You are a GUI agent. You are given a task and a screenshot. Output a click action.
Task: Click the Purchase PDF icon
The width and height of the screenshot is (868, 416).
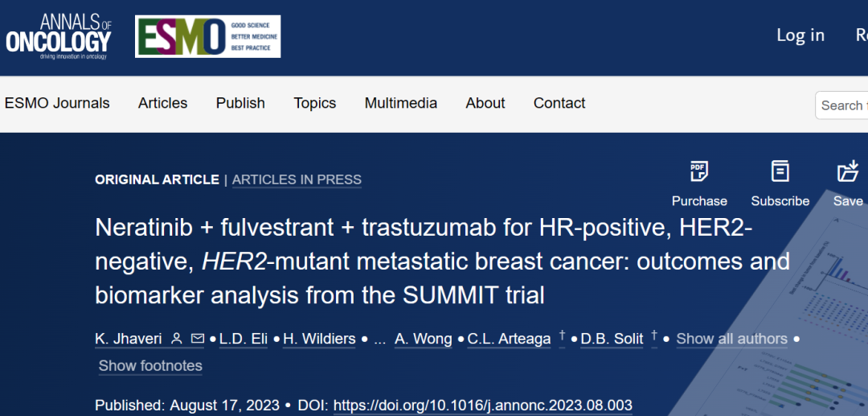(699, 171)
